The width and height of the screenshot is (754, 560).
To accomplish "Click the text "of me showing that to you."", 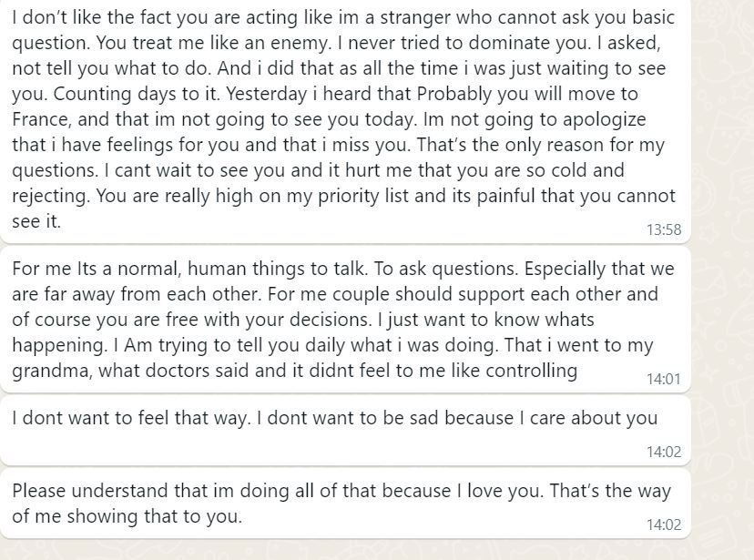I will (127, 516).
